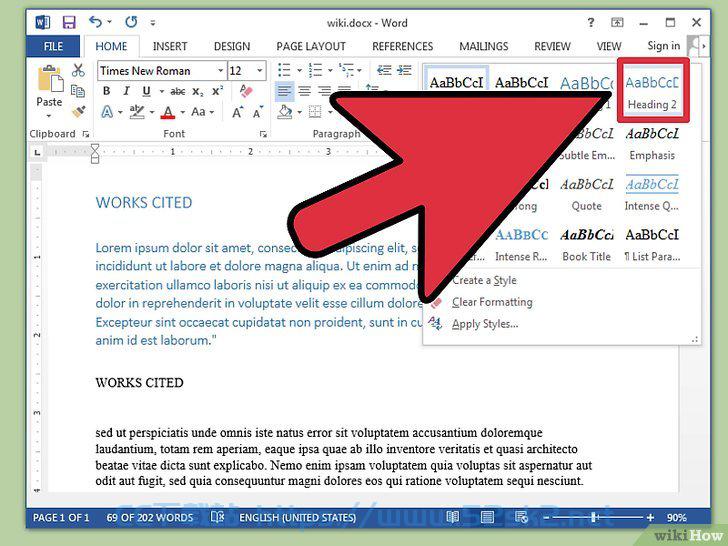Switch to the REFERENCES ribbon tab
The width and height of the screenshot is (728, 546).
tap(402, 46)
